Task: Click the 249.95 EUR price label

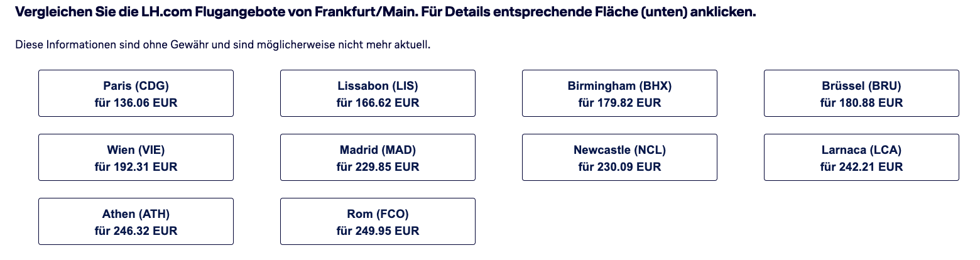Action: click(x=378, y=231)
